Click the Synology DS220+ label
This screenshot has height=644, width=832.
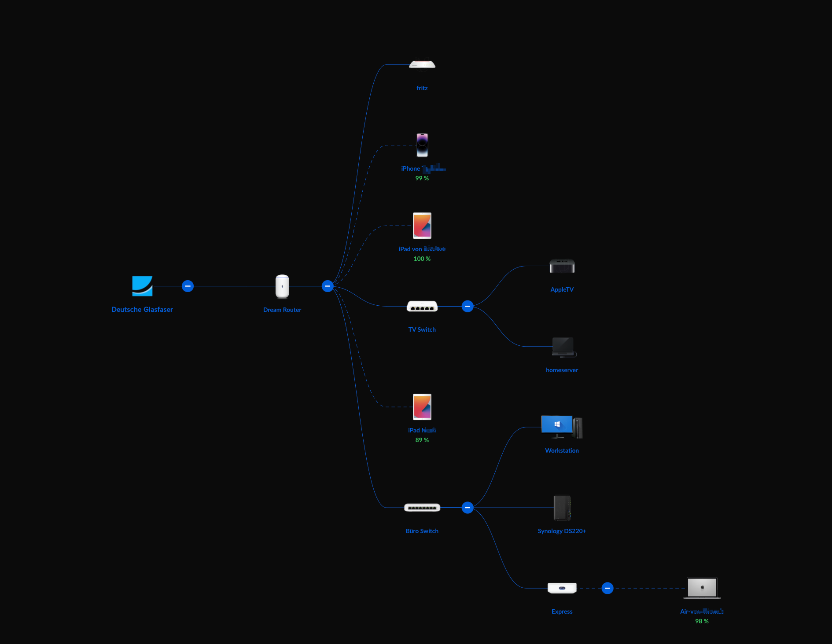(x=562, y=531)
